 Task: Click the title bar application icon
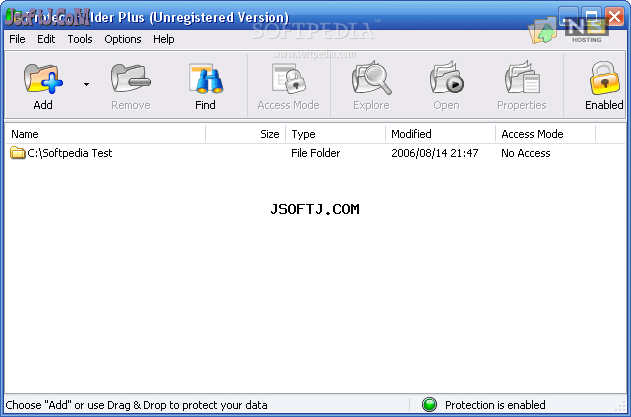click(12, 16)
